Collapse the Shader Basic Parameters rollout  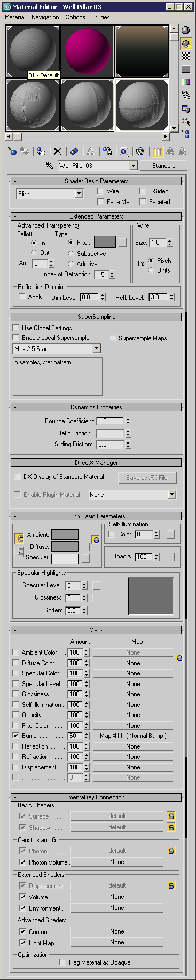(x=96, y=181)
